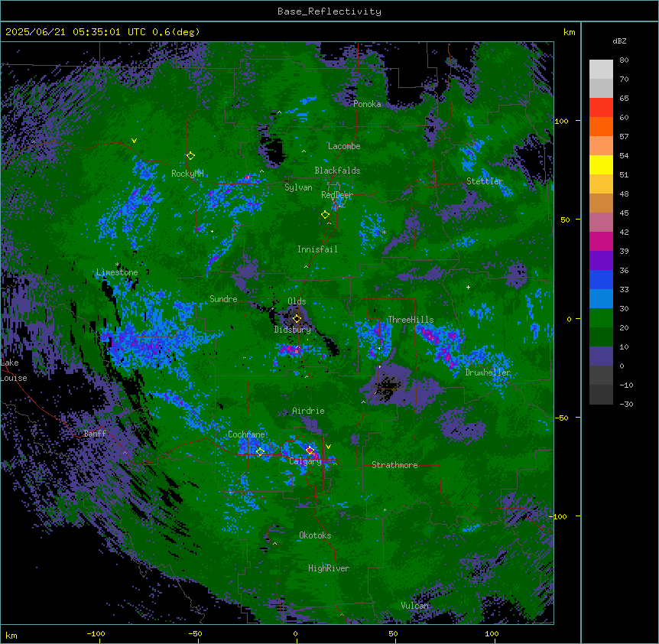The height and width of the screenshot is (644, 659).
Task: Click the Strathmore label
Action: click(394, 465)
